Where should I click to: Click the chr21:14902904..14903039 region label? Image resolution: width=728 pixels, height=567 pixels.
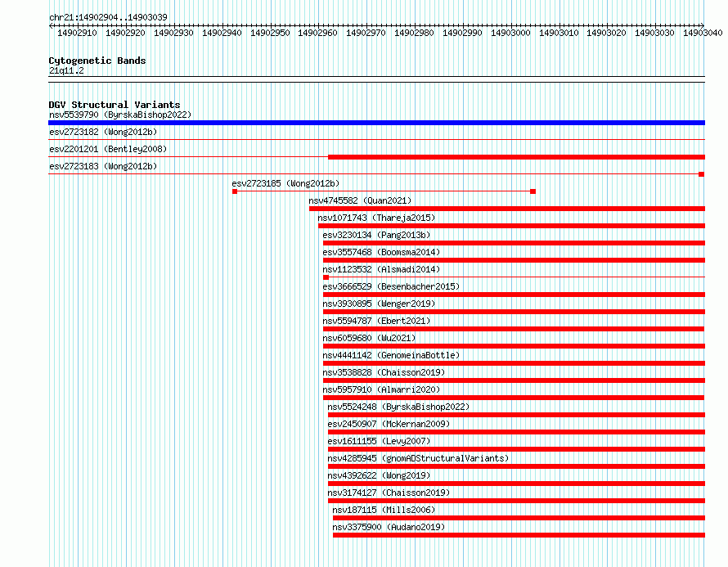pos(108,17)
